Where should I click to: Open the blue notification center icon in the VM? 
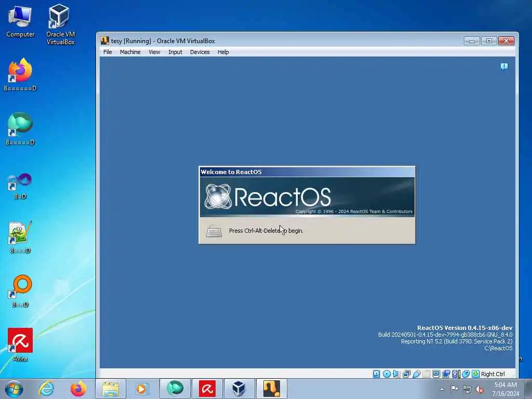click(504, 66)
